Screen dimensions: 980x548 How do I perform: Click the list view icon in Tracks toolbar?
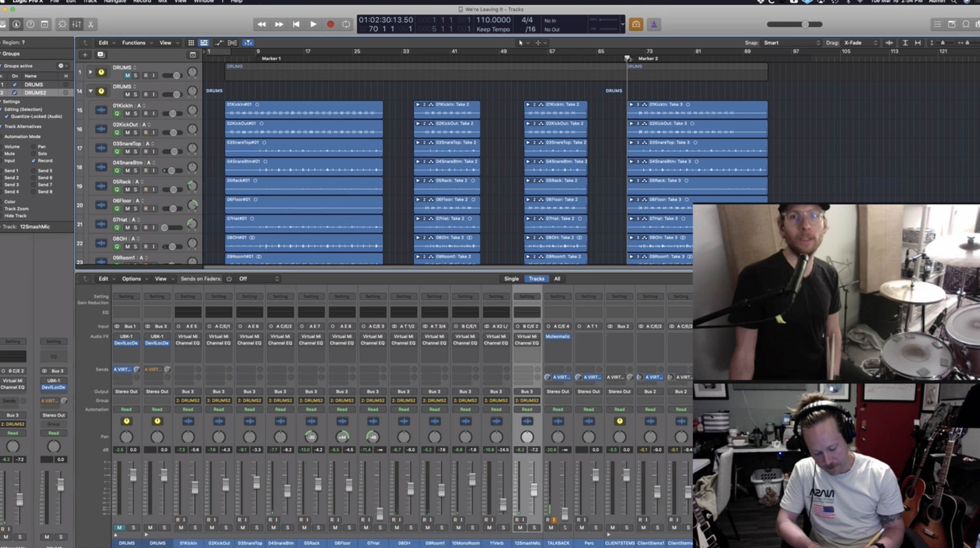[204, 43]
